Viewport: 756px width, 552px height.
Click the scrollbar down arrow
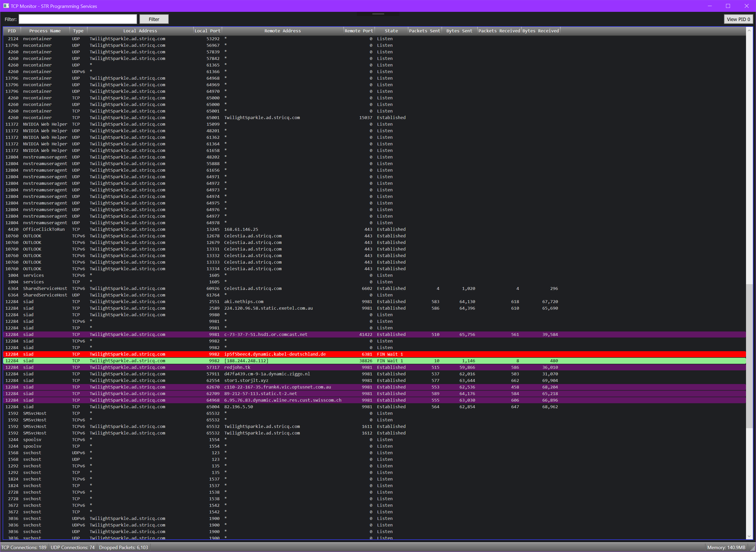click(x=749, y=536)
